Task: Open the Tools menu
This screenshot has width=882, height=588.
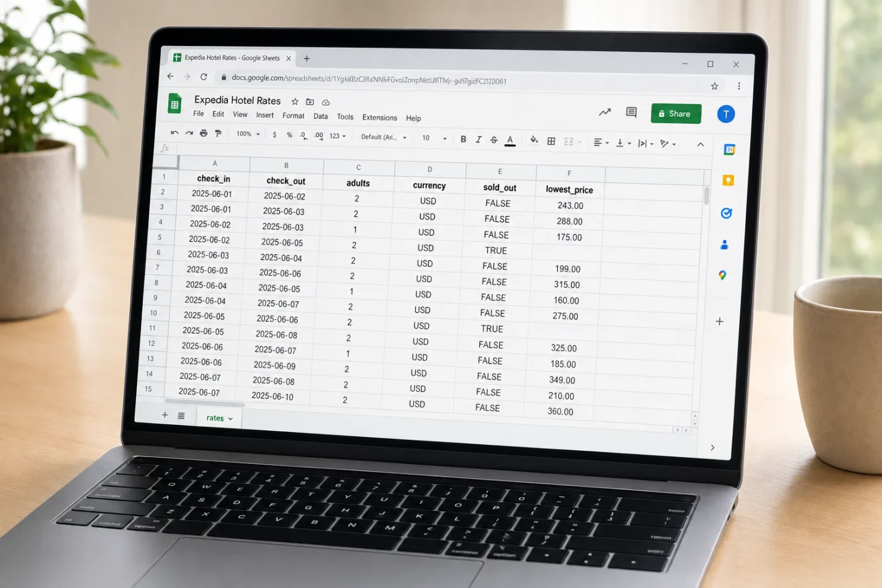Action: 345,117
